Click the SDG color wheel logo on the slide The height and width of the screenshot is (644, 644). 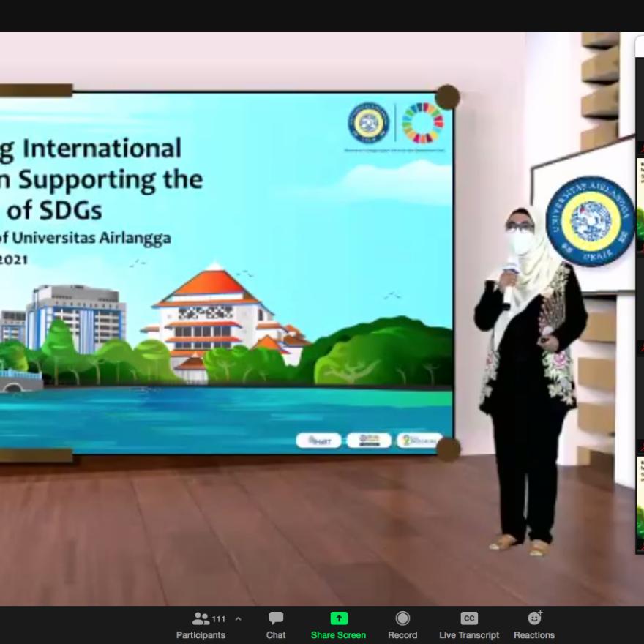(423, 123)
